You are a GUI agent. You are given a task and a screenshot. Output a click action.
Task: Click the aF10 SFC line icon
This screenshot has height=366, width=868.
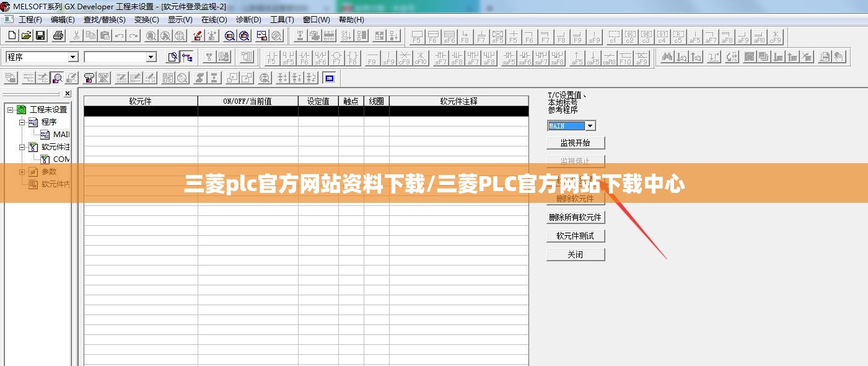pos(759,37)
